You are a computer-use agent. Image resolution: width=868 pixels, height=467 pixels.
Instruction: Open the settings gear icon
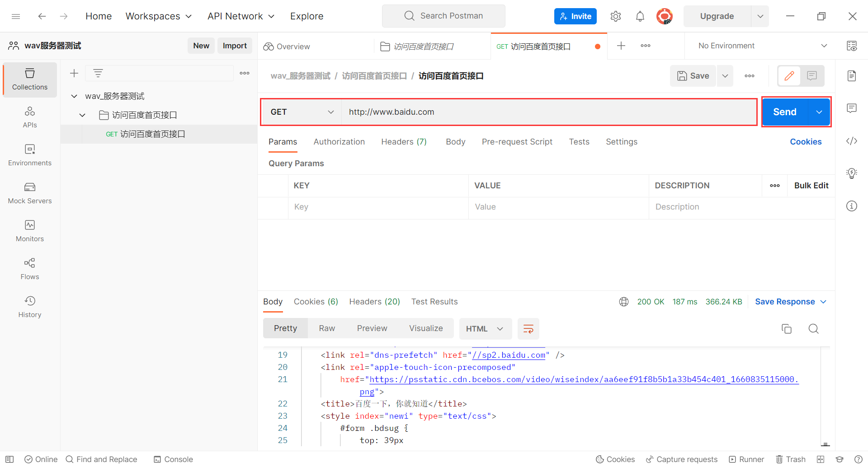coord(616,16)
